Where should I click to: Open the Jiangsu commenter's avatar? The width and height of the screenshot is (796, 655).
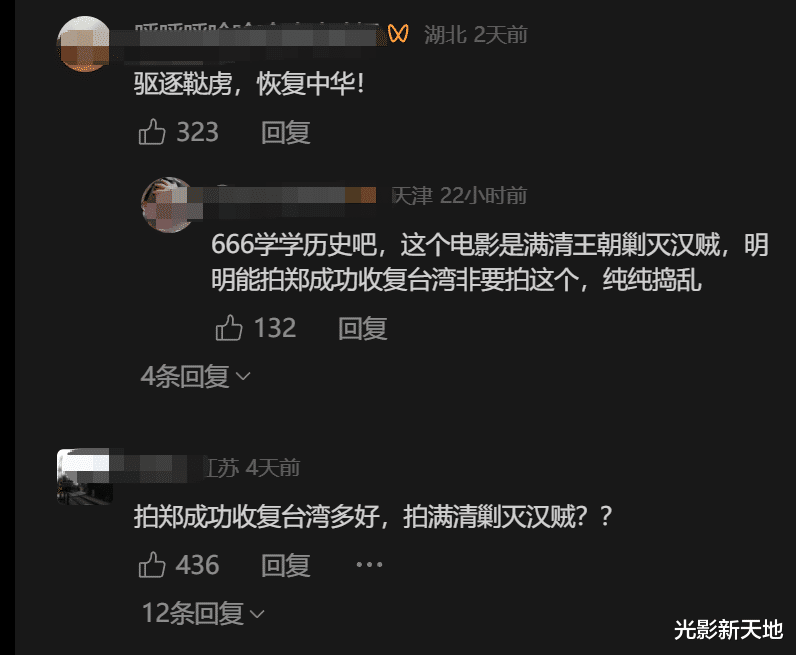[84, 477]
